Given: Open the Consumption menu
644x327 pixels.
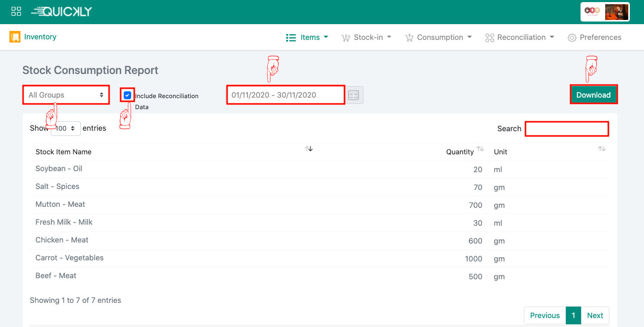Looking at the screenshot, I should (438, 37).
